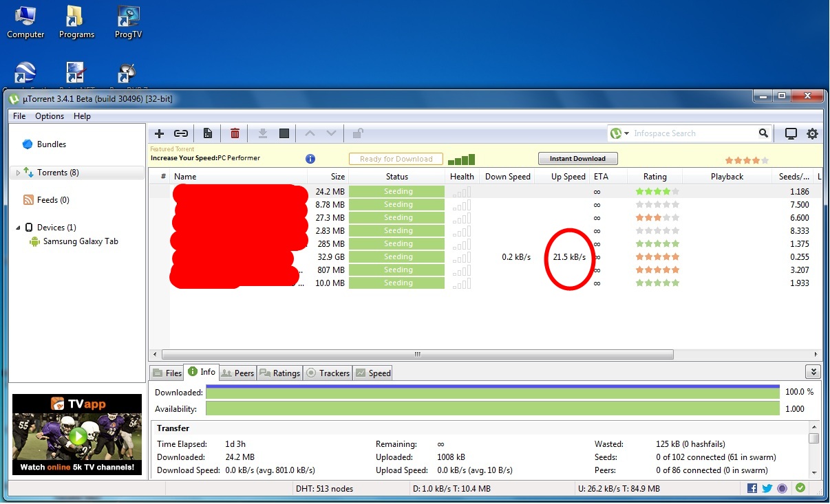Open the Computer desktop icon
Viewport: 830px width, 504px height.
click(x=25, y=21)
